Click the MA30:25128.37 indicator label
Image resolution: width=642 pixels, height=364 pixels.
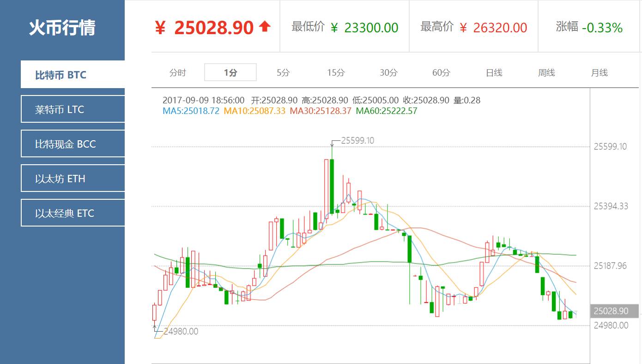pos(321,111)
